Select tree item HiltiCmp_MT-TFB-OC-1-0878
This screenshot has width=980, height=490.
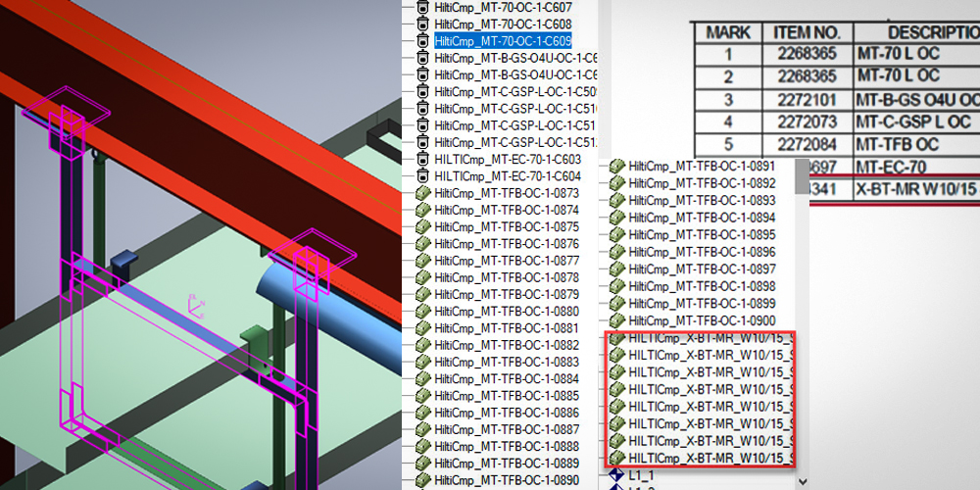click(507, 277)
